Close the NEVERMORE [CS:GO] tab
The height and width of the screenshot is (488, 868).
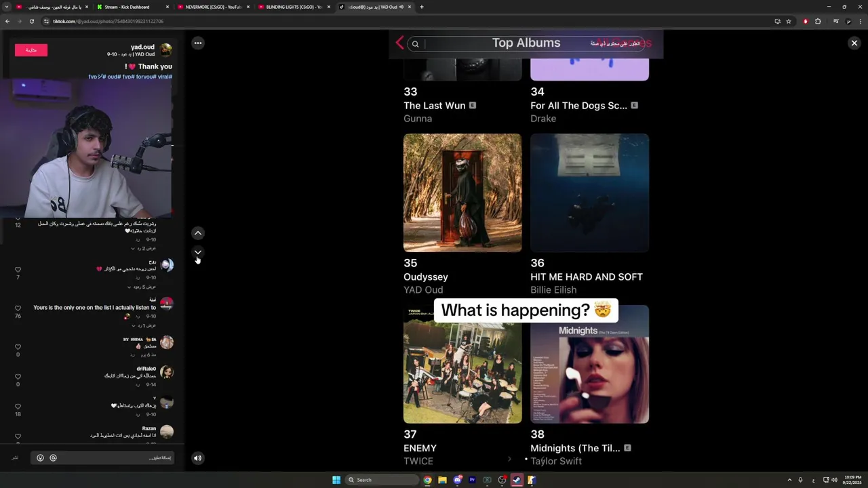pos(248,7)
